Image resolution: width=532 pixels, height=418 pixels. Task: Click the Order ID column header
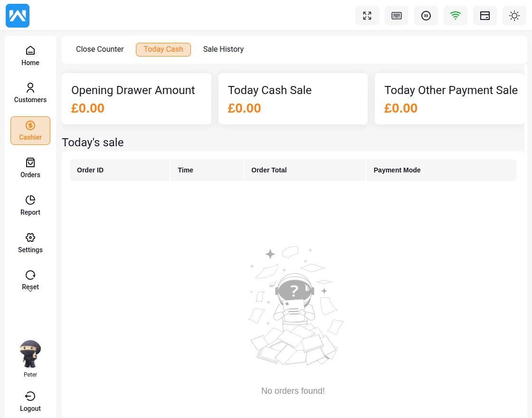(x=120, y=170)
